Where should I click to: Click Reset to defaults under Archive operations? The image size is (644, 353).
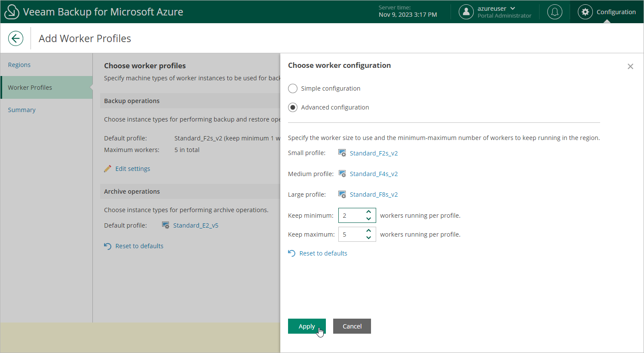pos(139,246)
